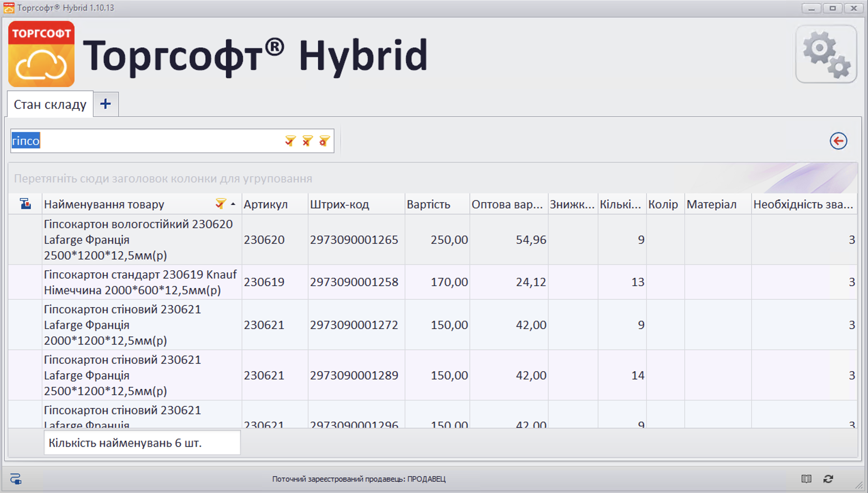
Task: Open settings with the gears icon
Action: point(826,54)
